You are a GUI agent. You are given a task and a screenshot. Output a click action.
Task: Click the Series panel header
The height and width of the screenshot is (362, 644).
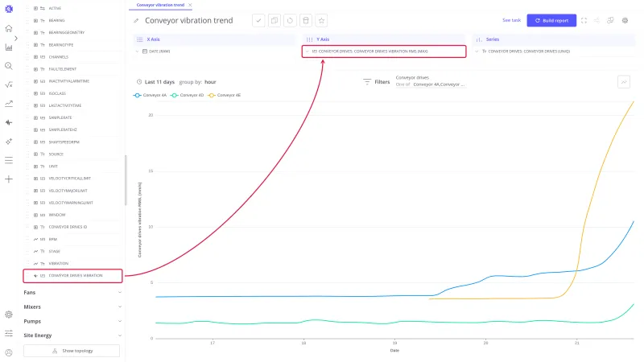(554, 39)
